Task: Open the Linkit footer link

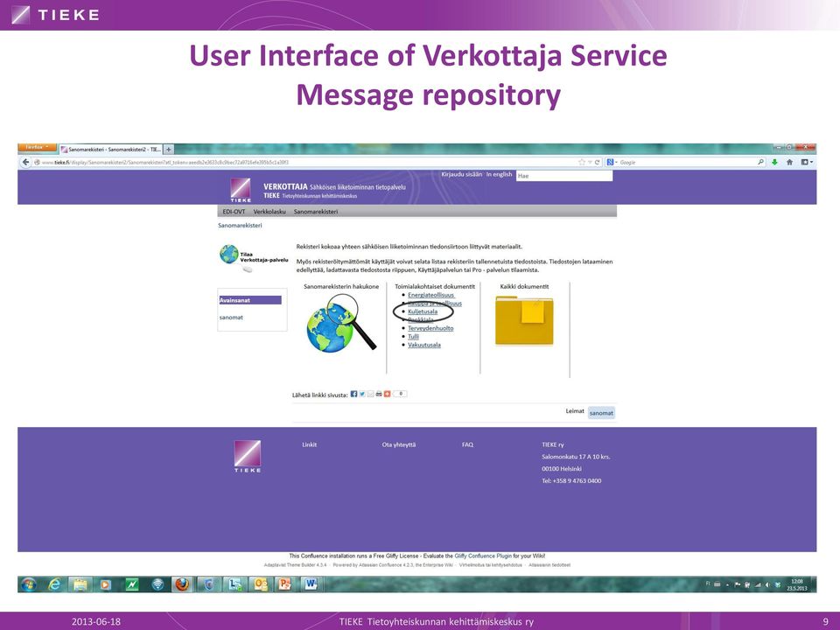Action: [309, 444]
